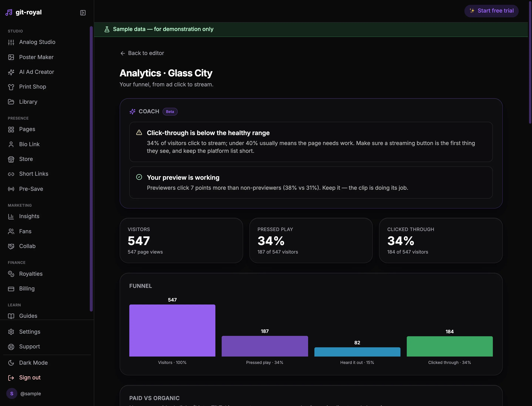Viewport: 532px width, 406px height.
Task: Click the Store shop icon
Action: [x=11, y=159]
